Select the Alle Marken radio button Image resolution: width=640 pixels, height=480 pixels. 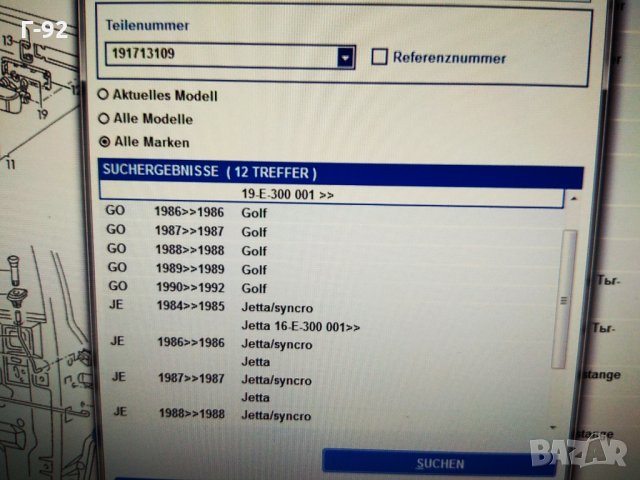[105, 142]
